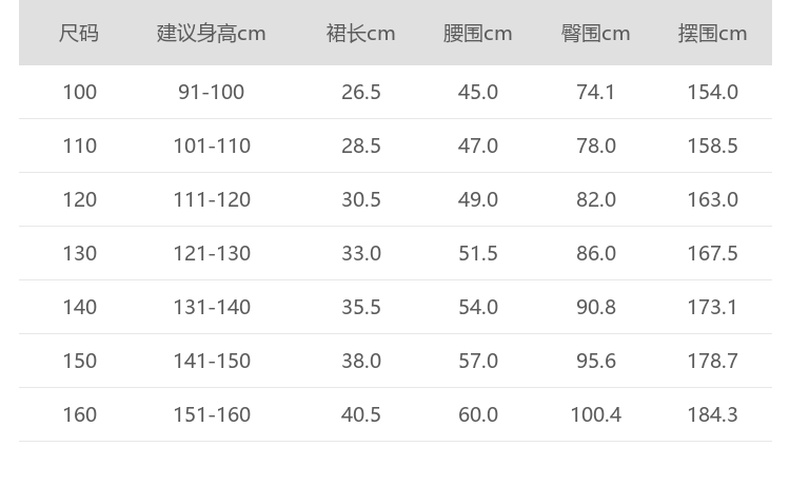This screenshot has height=485, width=790.
Task: Click the size 120 cell
Action: [80, 200]
